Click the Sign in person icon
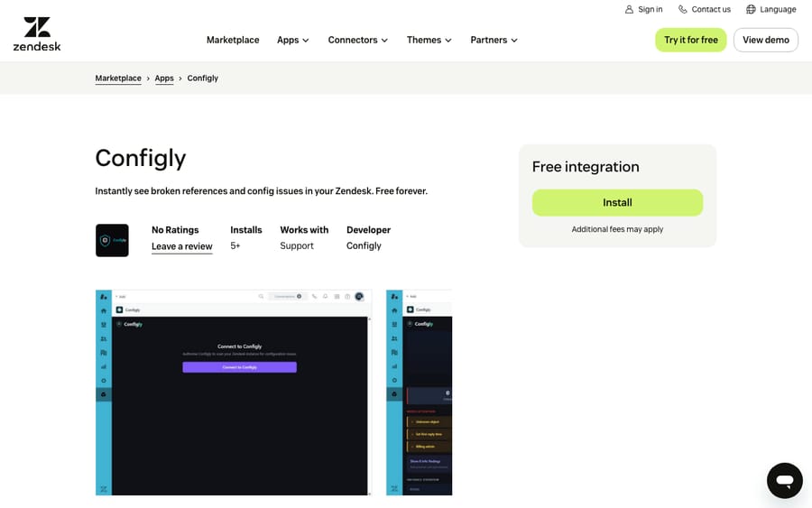Image resolution: width=812 pixels, height=508 pixels. 629,9
